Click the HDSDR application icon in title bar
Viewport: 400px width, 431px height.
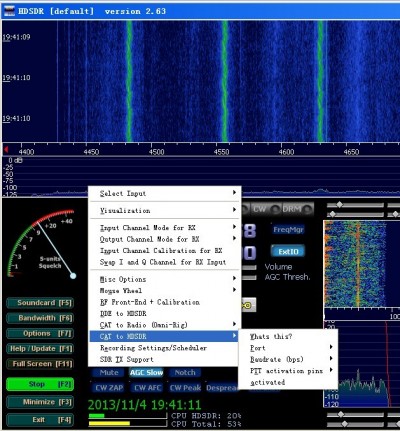point(9,11)
